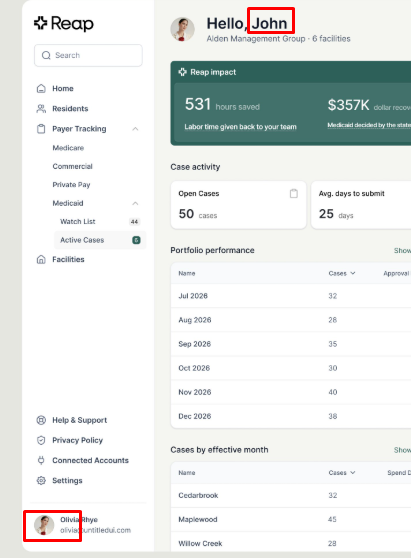Collapse the Medicaid submenu chevron
The image size is (411, 558).
pyautogui.click(x=135, y=203)
